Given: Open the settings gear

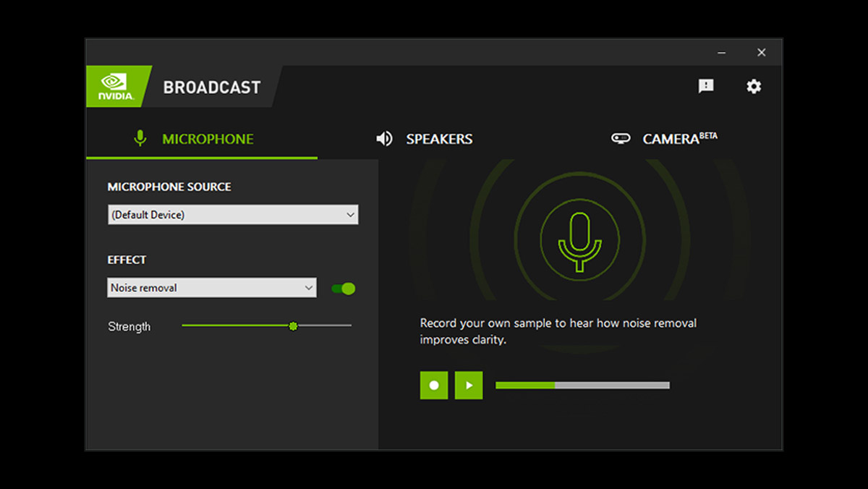Looking at the screenshot, I should point(754,87).
